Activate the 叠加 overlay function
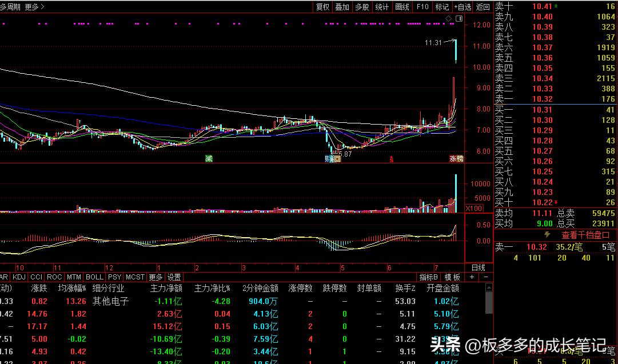Viewport: 618px width, 364px height. click(343, 7)
